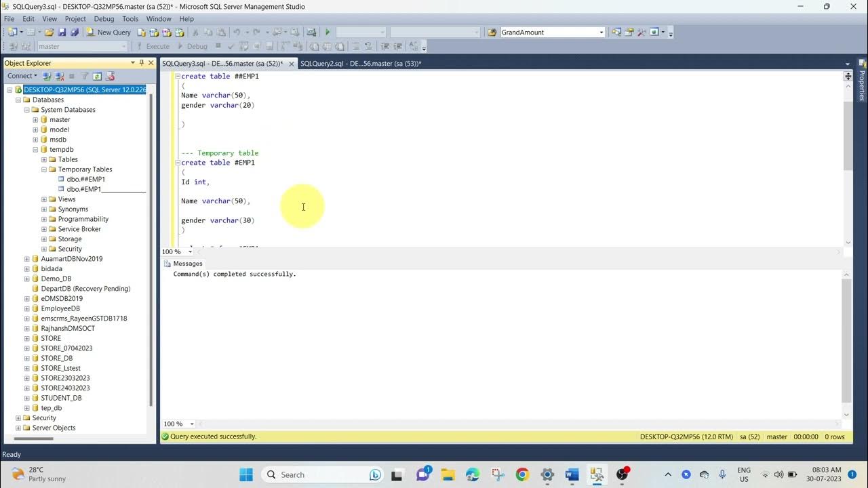
Task: Open the View menu
Action: [x=50, y=19]
